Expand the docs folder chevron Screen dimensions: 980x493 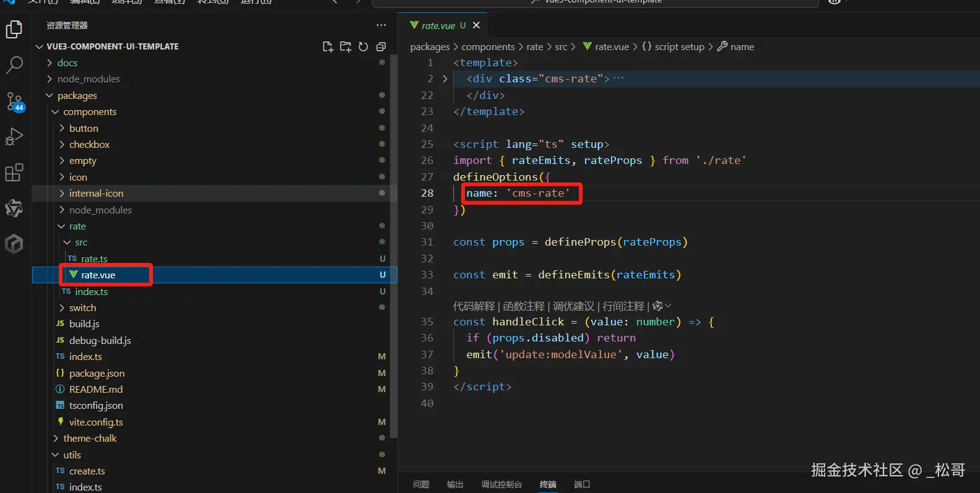50,62
